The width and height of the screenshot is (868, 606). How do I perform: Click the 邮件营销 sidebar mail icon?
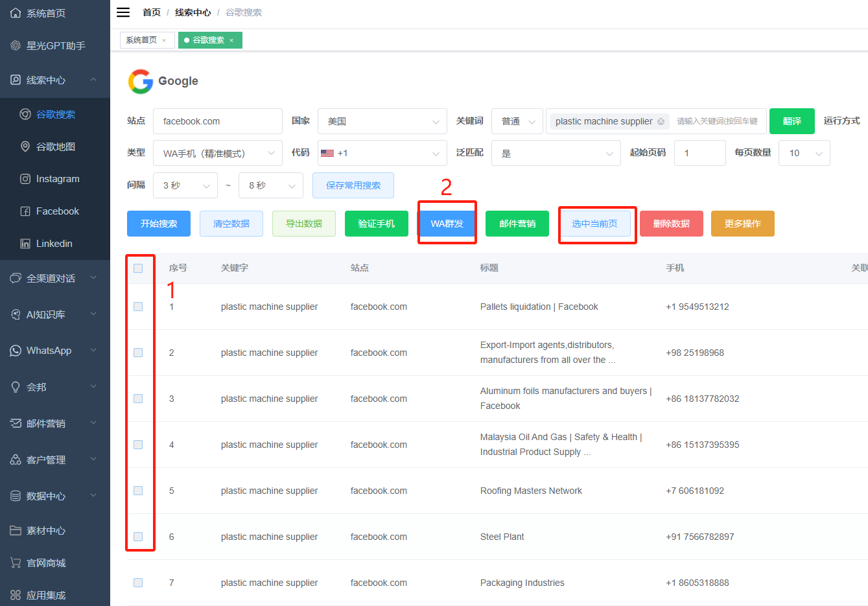point(16,423)
